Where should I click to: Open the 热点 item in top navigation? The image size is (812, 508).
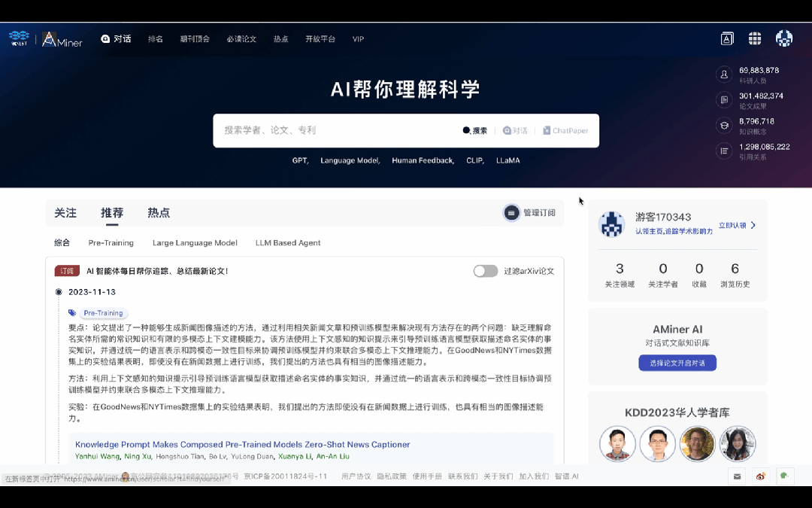(x=280, y=39)
